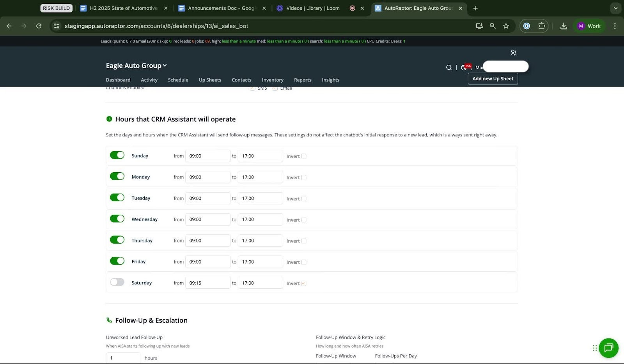This screenshot has height=364, width=624.
Task: Click the Monday from time field
Action: [x=207, y=177]
